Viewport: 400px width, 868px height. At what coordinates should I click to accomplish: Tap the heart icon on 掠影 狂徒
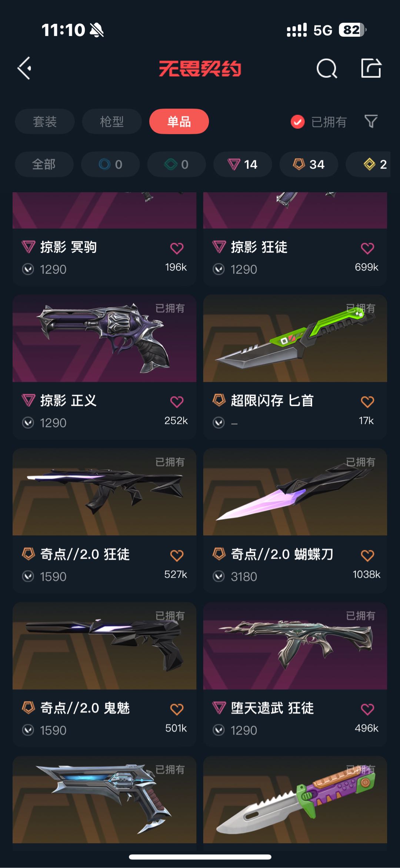[367, 248]
